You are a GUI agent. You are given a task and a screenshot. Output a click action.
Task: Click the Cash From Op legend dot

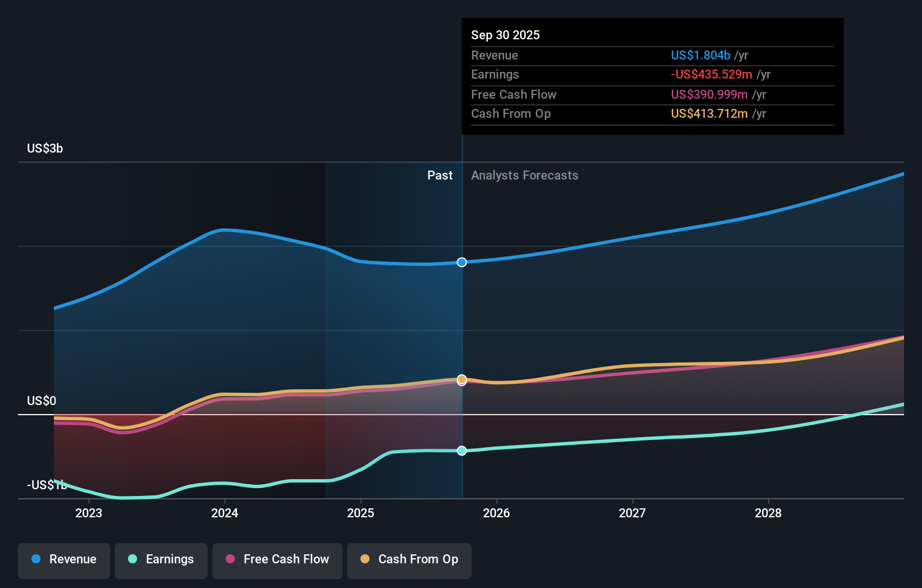click(x=364, y=559)
